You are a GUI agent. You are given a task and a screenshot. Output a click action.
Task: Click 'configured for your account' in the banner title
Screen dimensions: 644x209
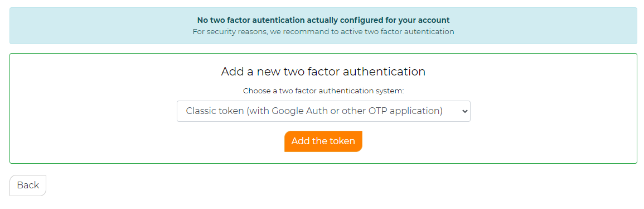[398, 20]
